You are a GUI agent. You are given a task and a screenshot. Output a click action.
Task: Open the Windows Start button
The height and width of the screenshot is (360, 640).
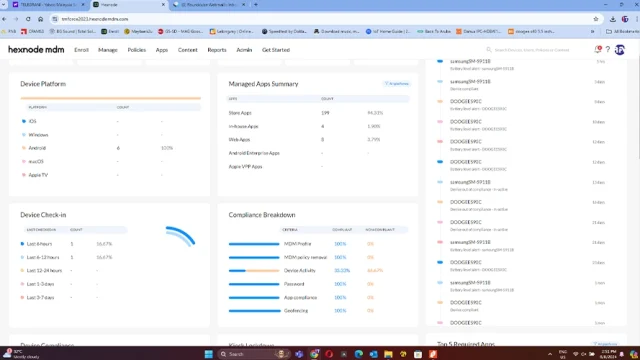coord(209,354)
